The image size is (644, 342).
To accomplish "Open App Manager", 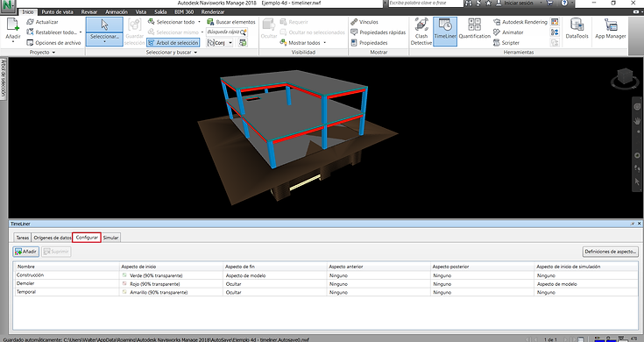I will [x=611, y=29].
